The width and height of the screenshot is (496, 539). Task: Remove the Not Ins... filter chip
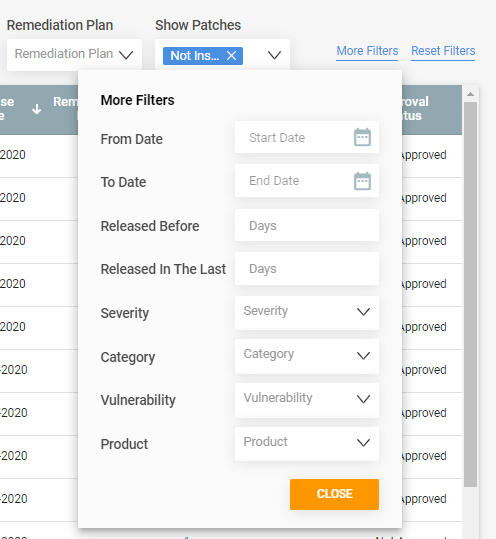click(232, 55)
